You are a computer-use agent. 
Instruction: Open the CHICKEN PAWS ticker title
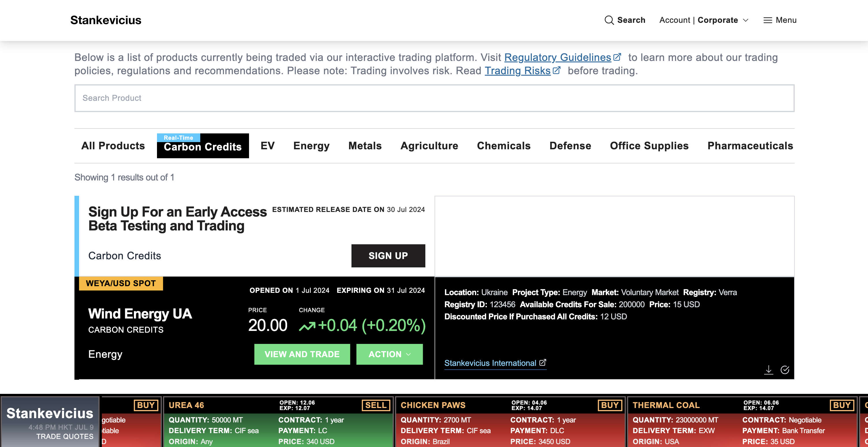click(433, 405)
